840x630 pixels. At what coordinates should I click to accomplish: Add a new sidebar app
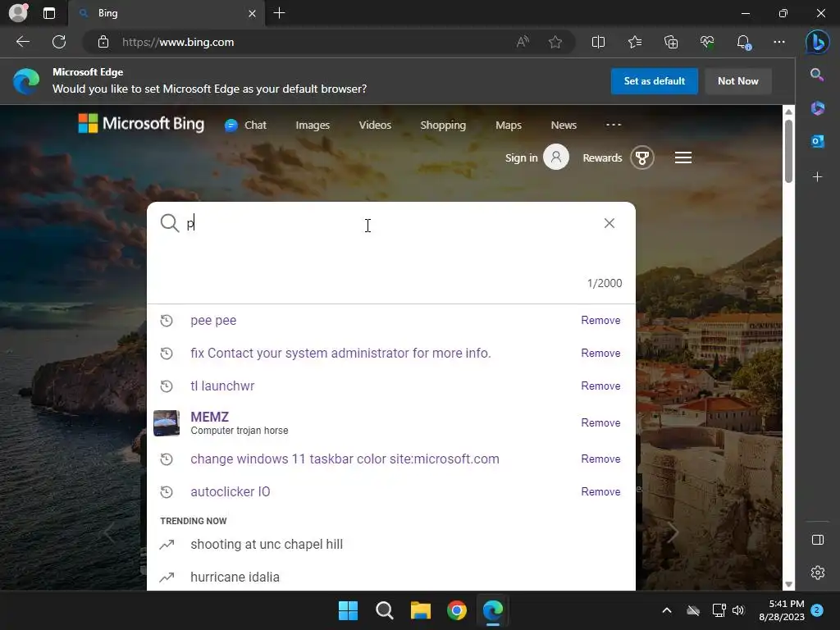click(x=818, y=177)
